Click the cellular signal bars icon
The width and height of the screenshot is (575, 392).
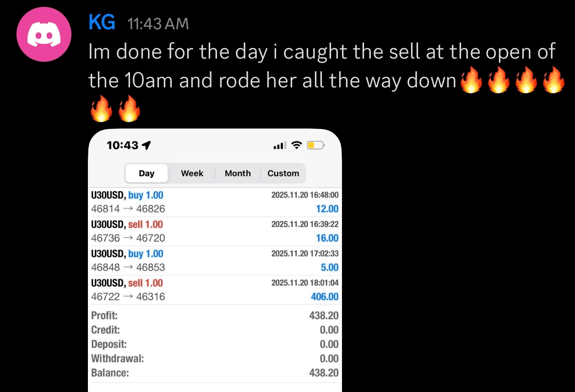pos(279,145)
